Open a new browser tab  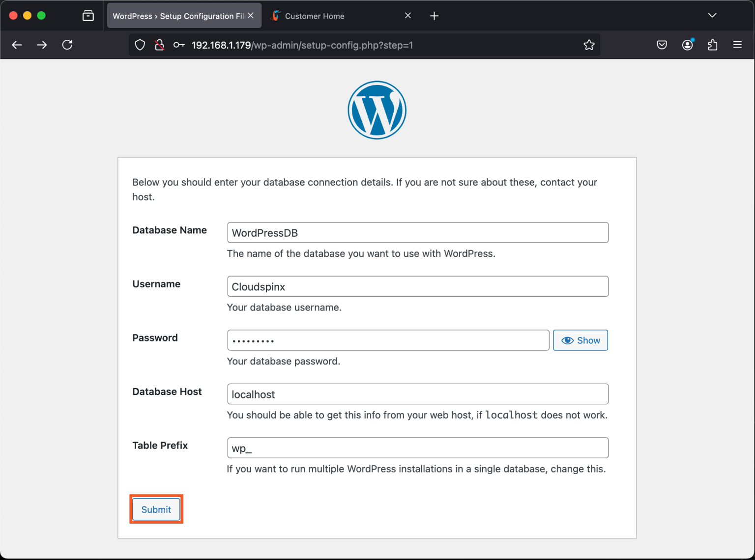(x=434, y=15)
